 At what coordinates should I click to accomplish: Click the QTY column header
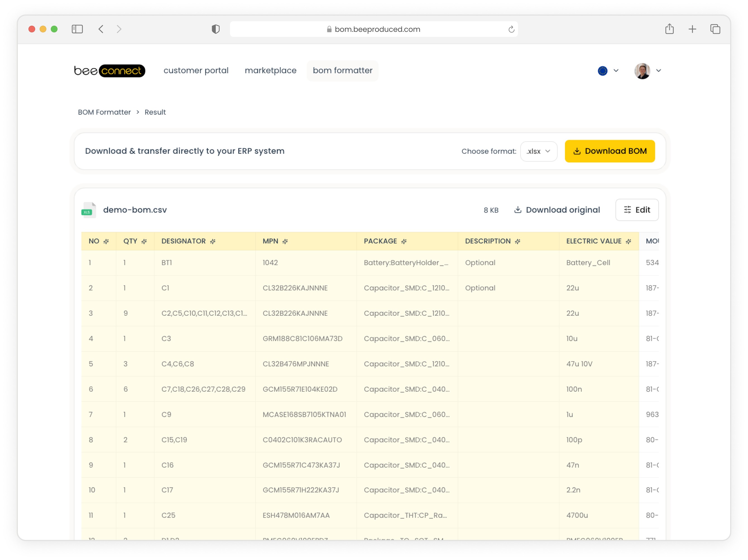(x=135, y=241)
